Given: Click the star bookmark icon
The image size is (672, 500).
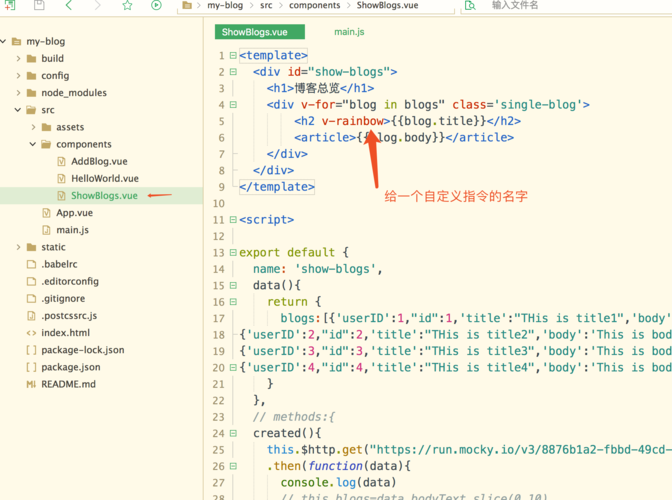Looking at the screenshot, I should pos(127,5).
